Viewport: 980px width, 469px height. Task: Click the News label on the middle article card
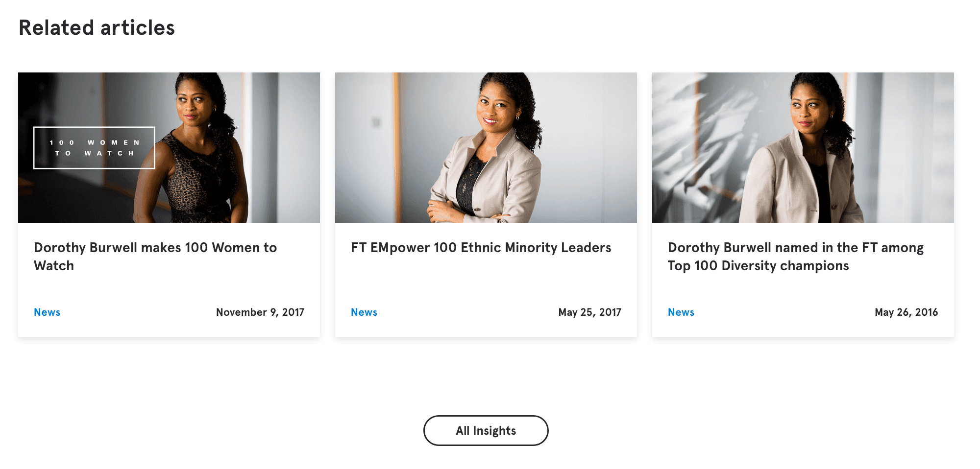pos(364,312)
